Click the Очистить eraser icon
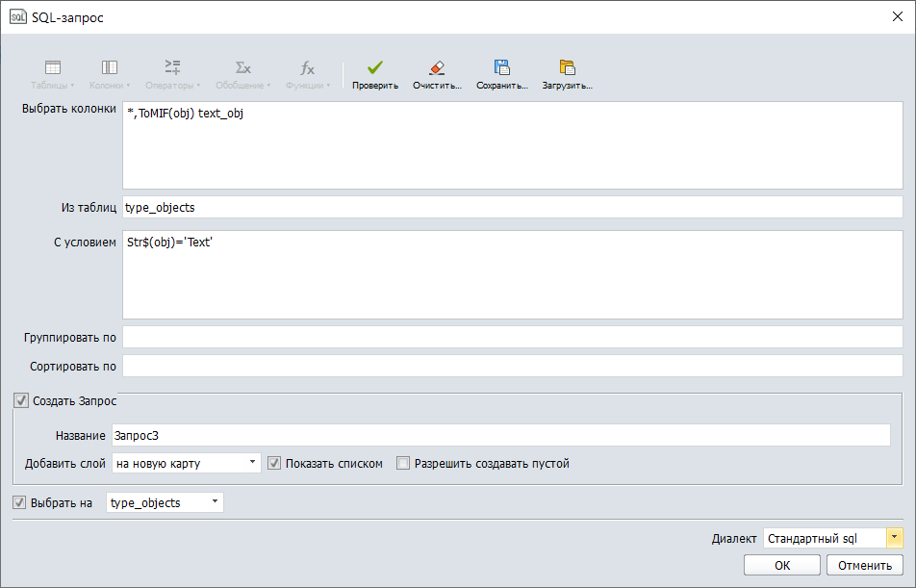The height and width of the screenshot is (588, 916). coord(437,67)
